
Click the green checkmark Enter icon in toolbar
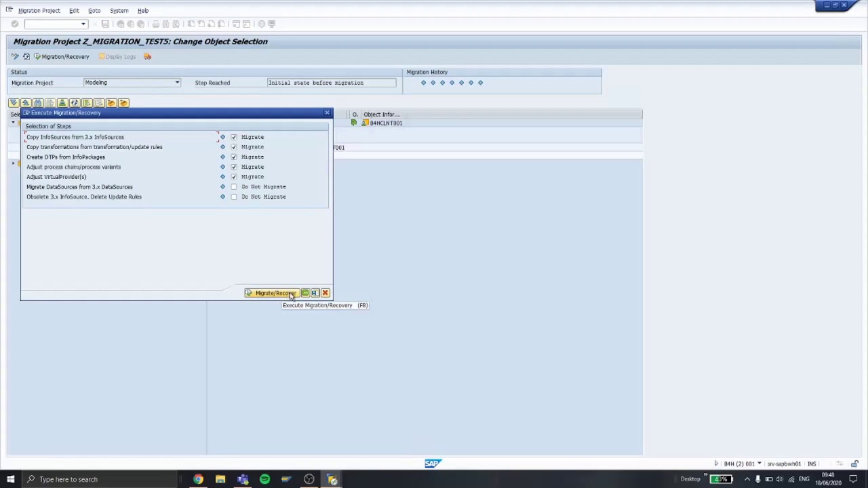(x=14, y=24)
